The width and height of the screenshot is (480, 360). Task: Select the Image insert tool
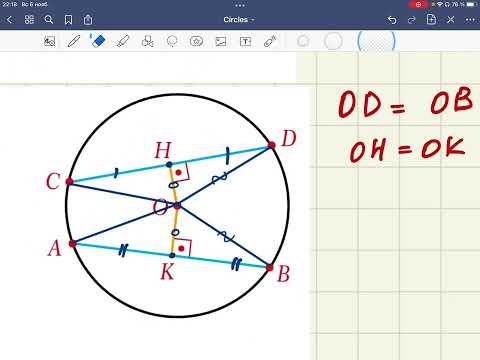click(221, 41)
